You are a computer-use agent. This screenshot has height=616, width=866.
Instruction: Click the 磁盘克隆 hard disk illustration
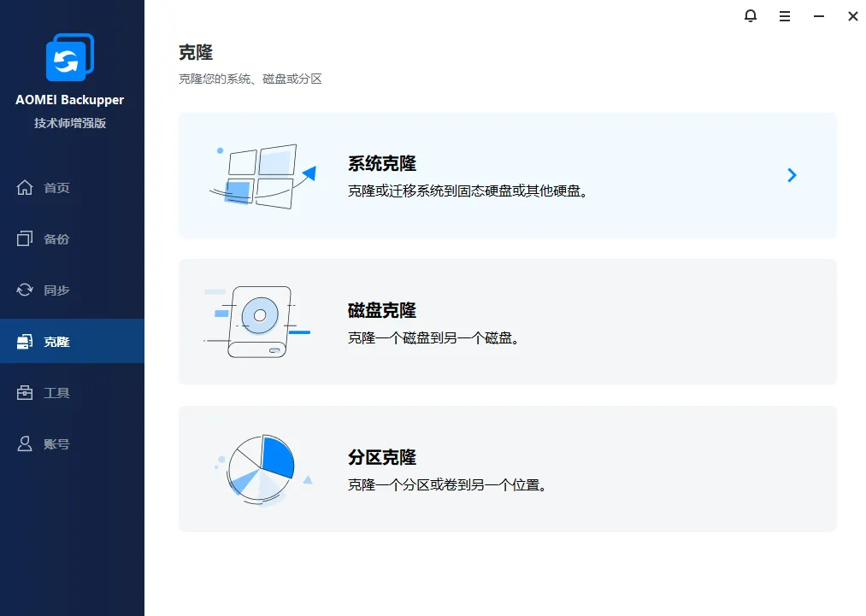click(x=257, y=322)
